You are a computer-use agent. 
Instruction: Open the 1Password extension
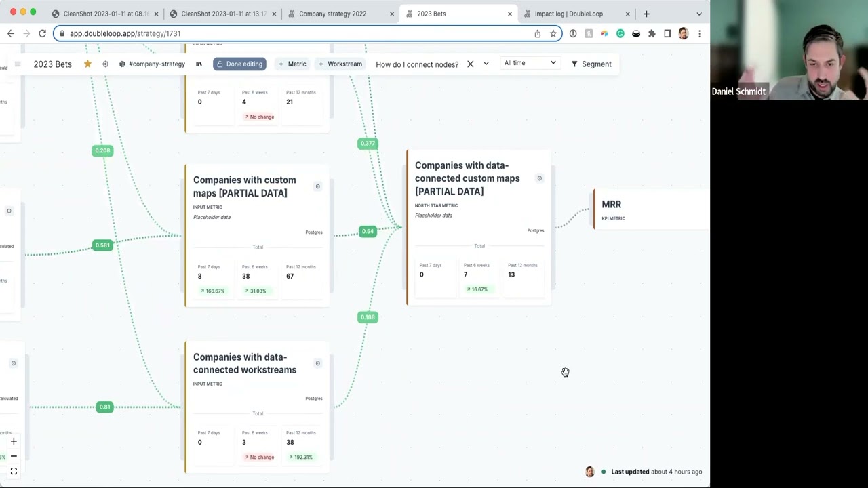click(x=573, y=33)
